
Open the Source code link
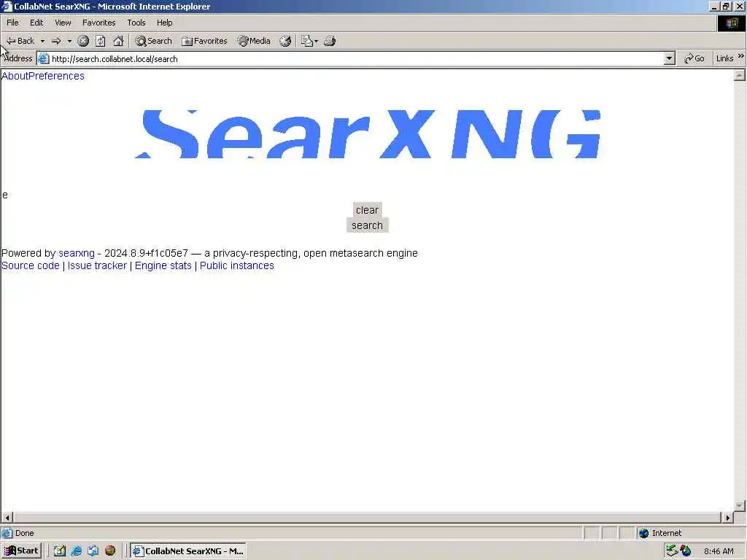click(x=31, y=265)
